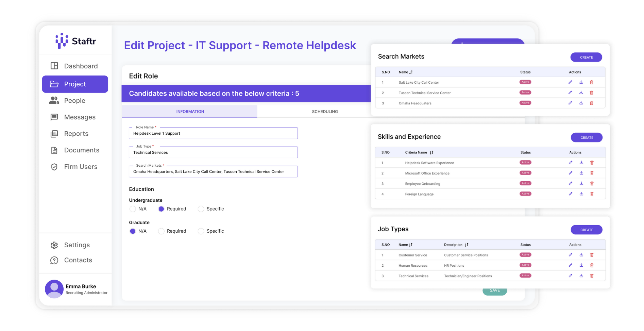Edit Helpdesk Software Experience criteria
This screenshot has height=331, width=644.
571,163
